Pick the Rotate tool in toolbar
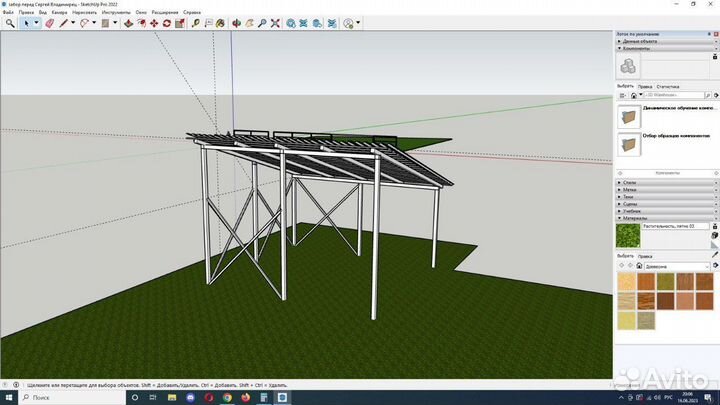The image size is (720, 405). click(167, 23)
